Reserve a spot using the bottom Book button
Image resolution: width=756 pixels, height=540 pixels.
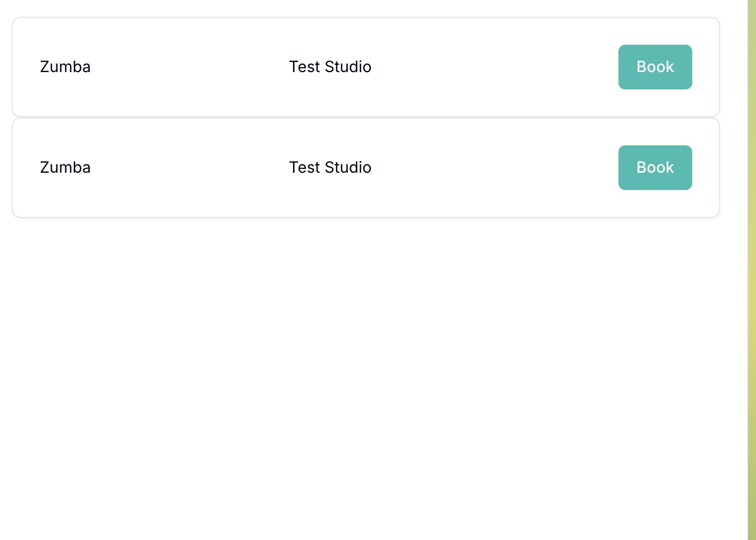pyautogui.click(x=655, y=168)
